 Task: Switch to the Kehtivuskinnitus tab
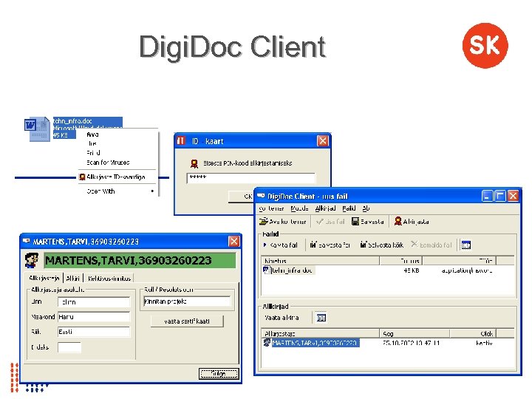click(109, 279)
